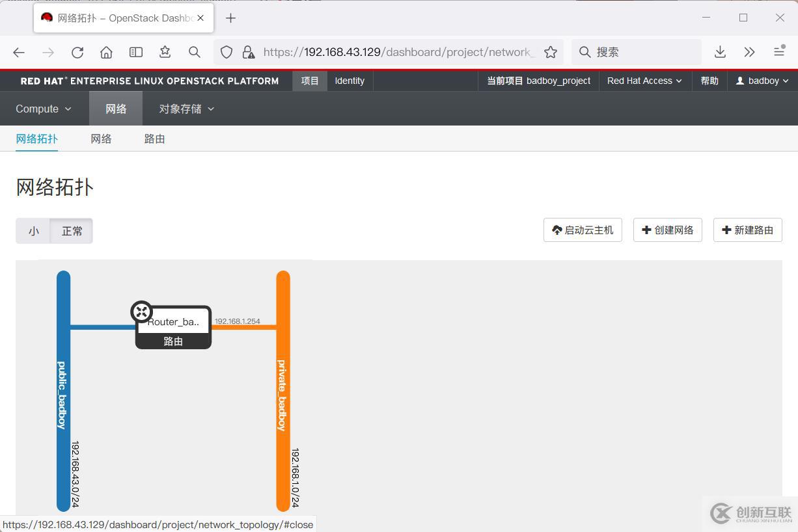Open the browser hamburger menu
This screenshot has height=532, width=798.
779,52
